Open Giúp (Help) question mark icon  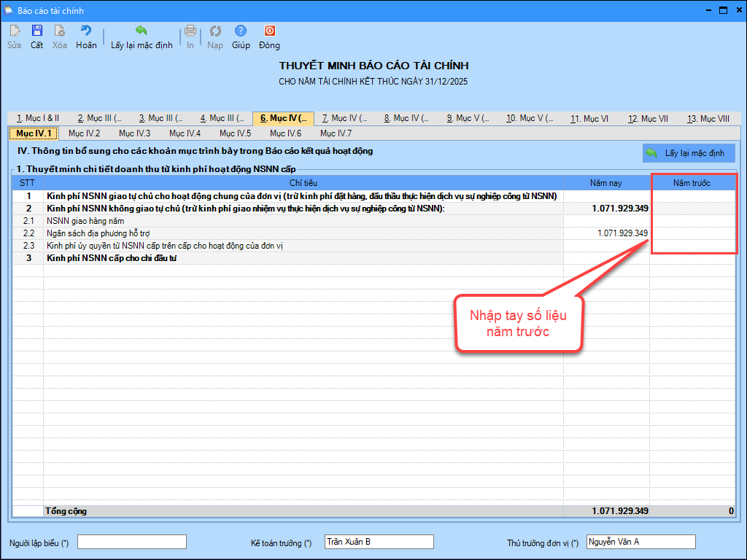[x=241, y=31]
